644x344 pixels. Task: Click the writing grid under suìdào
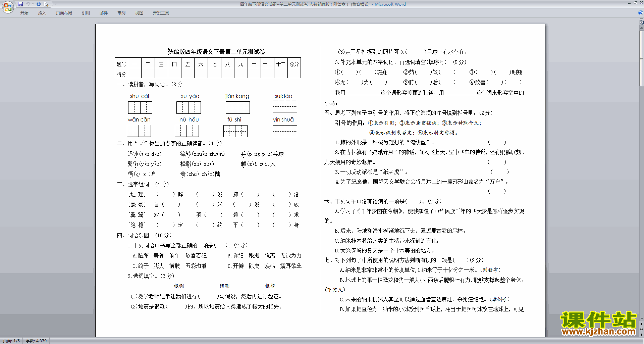pyautogui.click(x=285, y=106)
